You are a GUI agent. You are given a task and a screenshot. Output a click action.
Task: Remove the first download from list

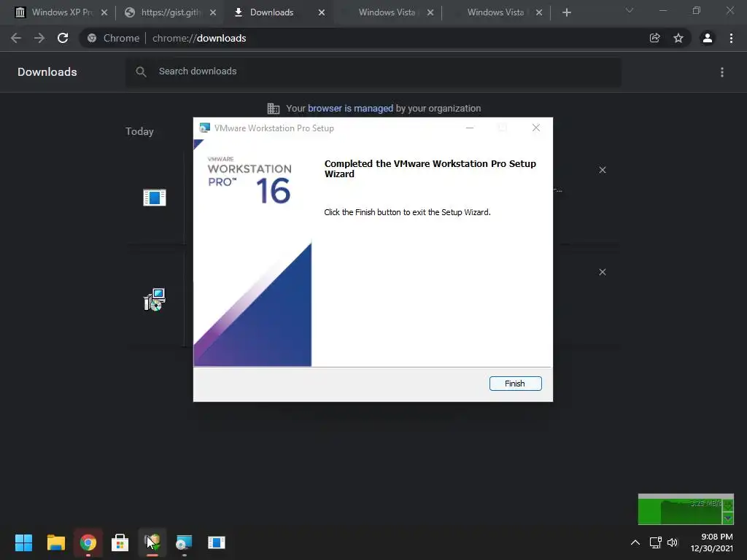(x=603, y=170)
